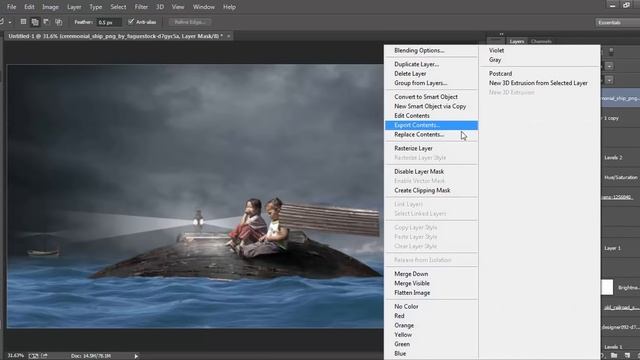The width and height of the screenshot is (640, 360).
Task: Choose Replace Contents menu entry
Action: click(431, 135)
